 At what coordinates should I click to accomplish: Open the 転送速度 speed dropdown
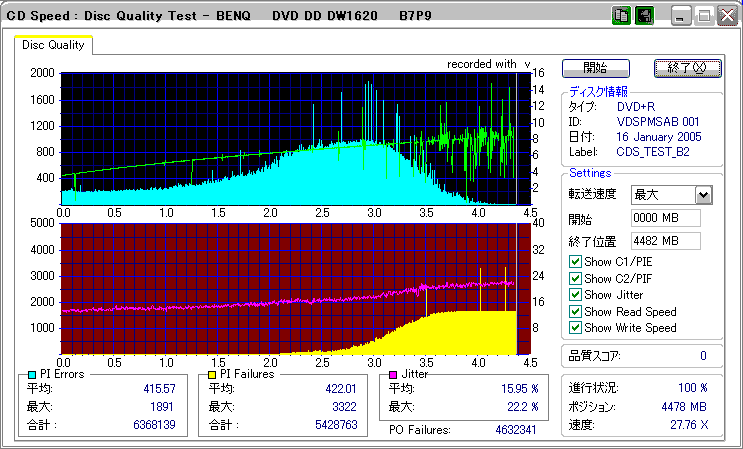[x=703, y=195]
